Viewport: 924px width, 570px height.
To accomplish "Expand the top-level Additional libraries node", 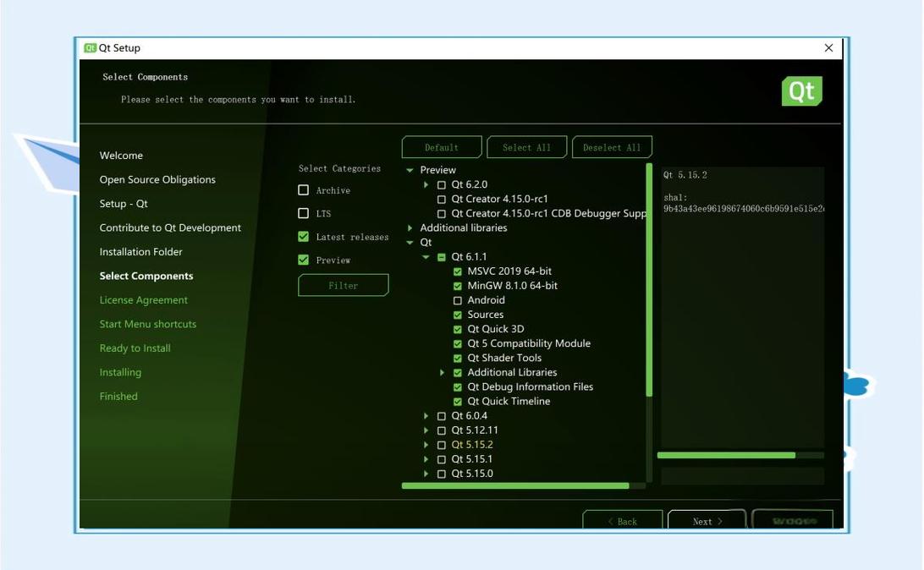I will tap(410, 227).
